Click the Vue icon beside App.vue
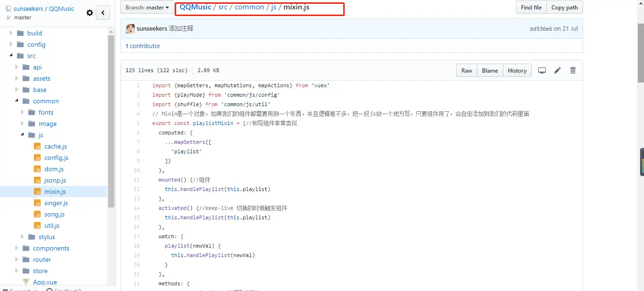The width and height of the screenshot is (644, 291). (26, 282)
